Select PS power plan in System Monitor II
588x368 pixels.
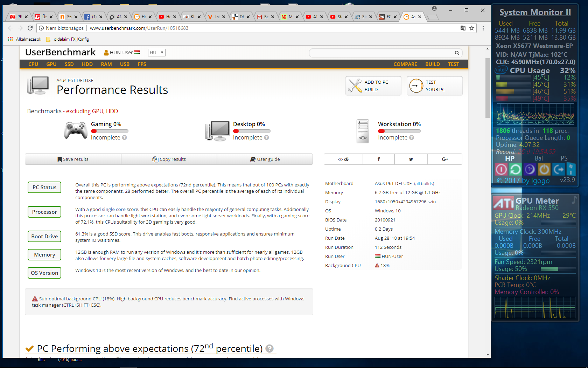[564, 158]
